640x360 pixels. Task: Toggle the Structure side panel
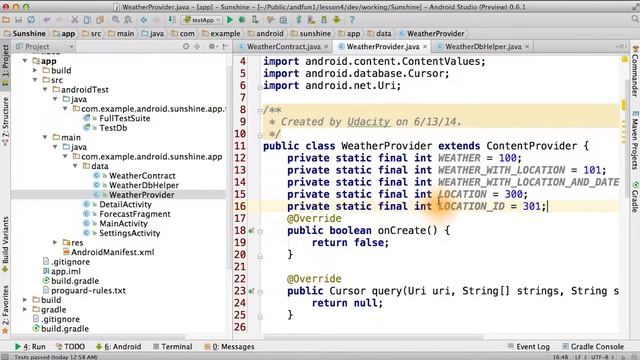click(5, 121)
